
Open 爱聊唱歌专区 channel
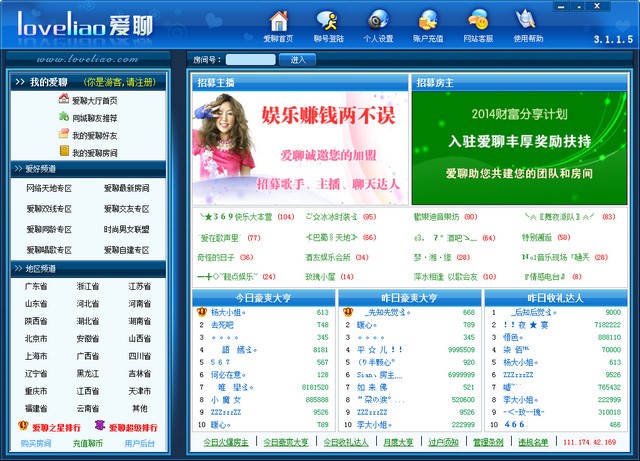49,250
